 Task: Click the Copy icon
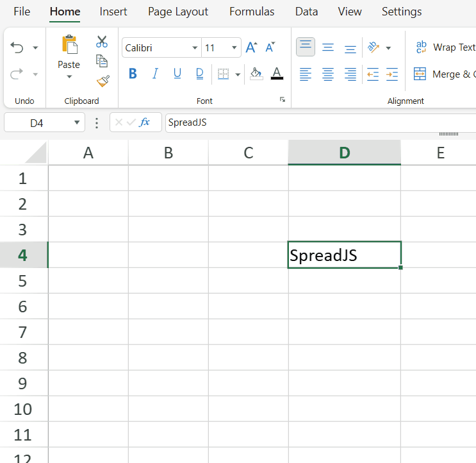[102, 61]
